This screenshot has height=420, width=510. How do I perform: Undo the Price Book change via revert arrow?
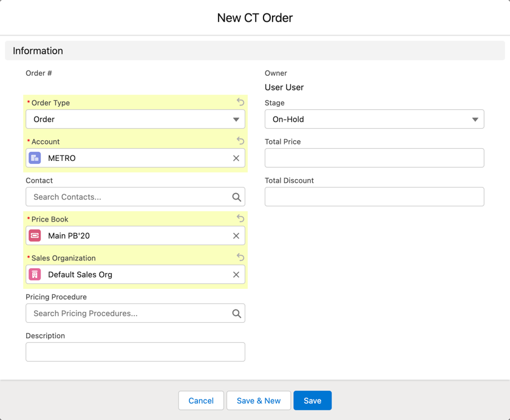tap(240, 218)
